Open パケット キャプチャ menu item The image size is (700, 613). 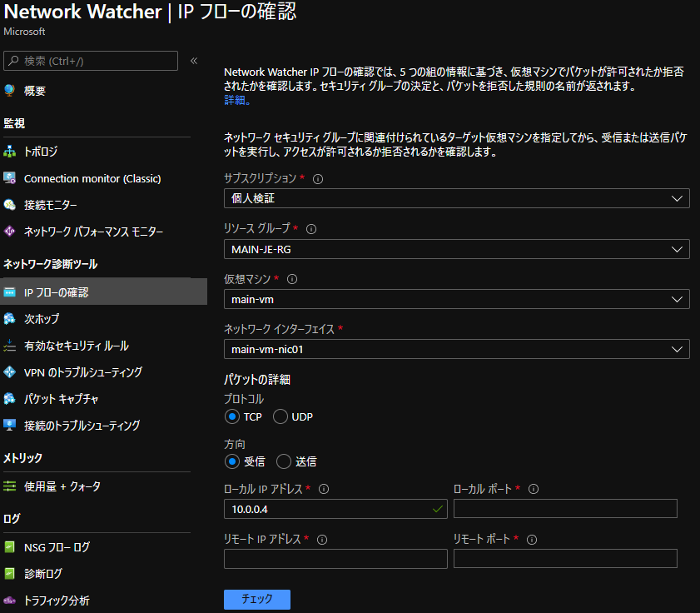(61, 399)
